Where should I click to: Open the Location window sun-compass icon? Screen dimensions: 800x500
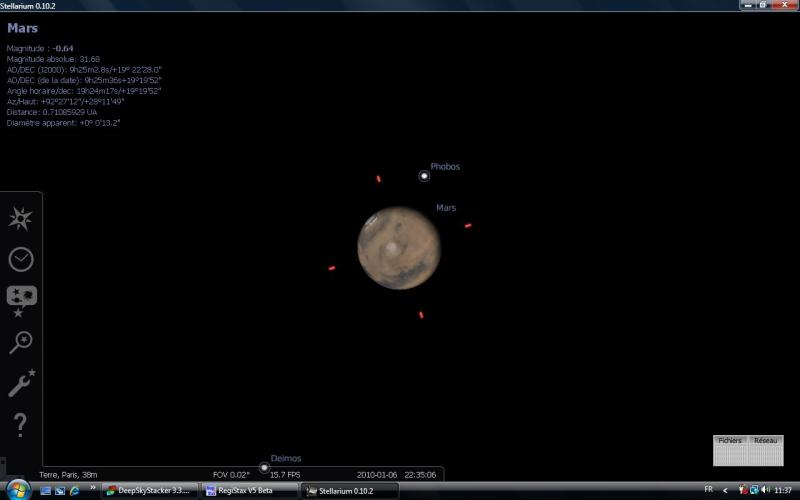click(20, 218)
